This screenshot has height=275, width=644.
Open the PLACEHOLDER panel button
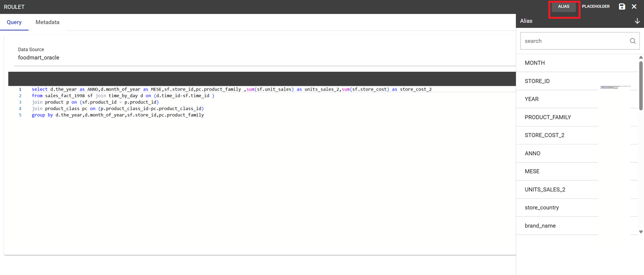[x=596, y=7]
